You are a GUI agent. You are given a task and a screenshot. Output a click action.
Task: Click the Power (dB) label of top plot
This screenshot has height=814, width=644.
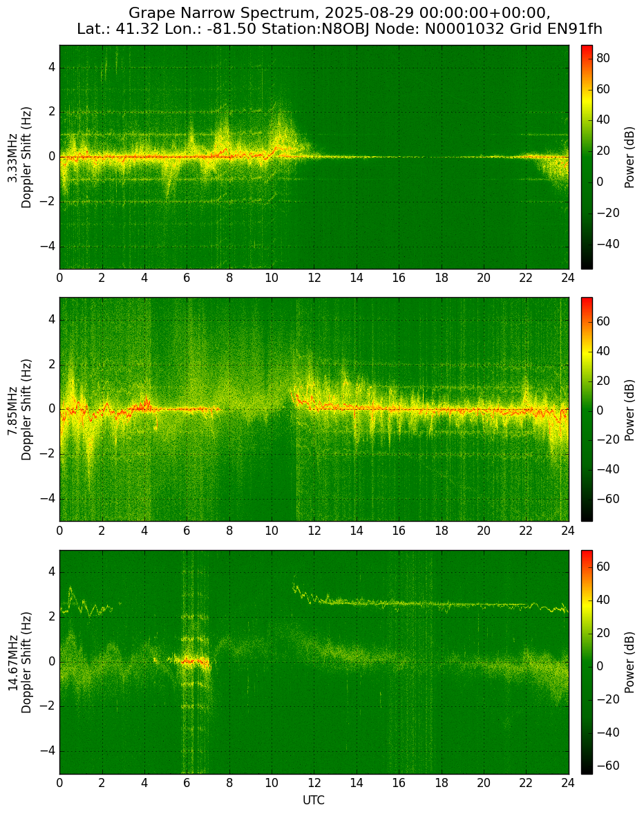point(629,158)
